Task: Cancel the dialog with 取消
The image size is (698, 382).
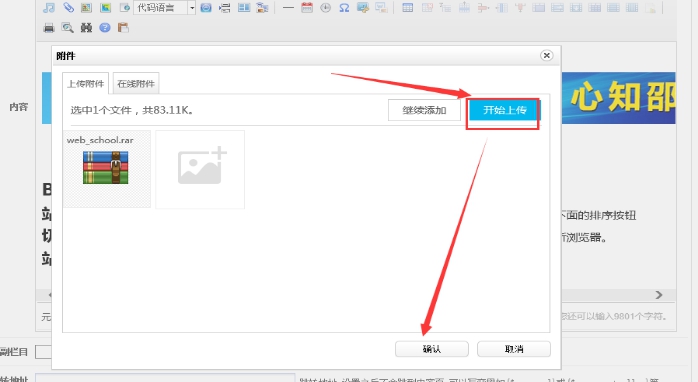Action: click(x=514, y=349)
